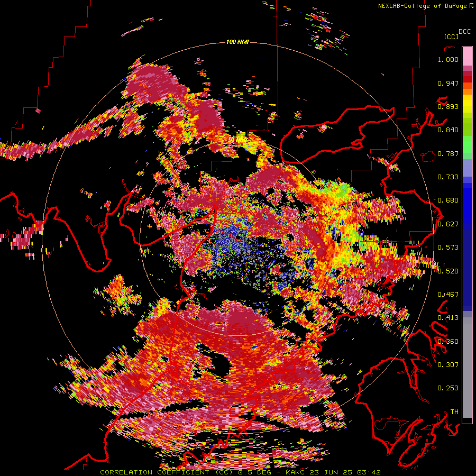Click the DCC label above the scale
Screen dimensions: 476x476
(x=465, y=32)
